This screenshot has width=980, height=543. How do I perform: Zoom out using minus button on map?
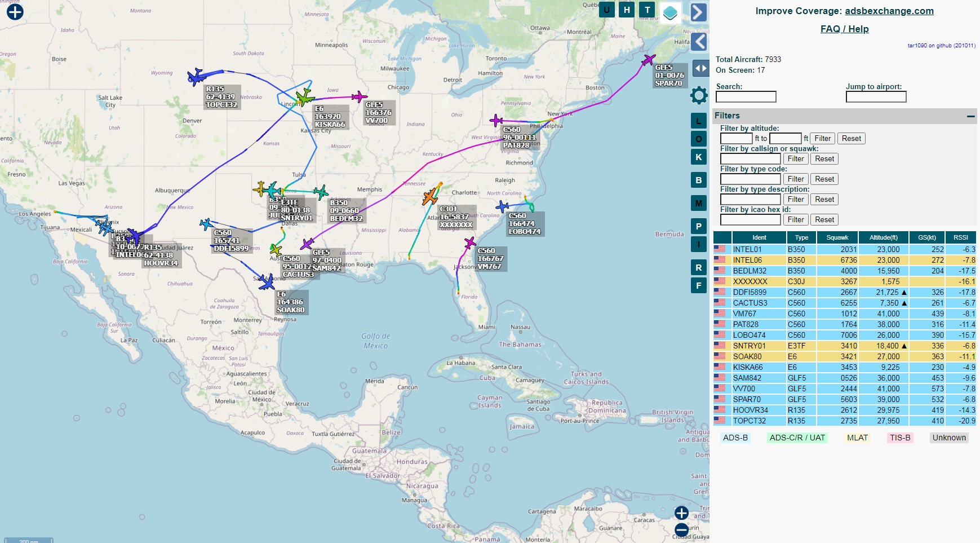tap(681, 529)
